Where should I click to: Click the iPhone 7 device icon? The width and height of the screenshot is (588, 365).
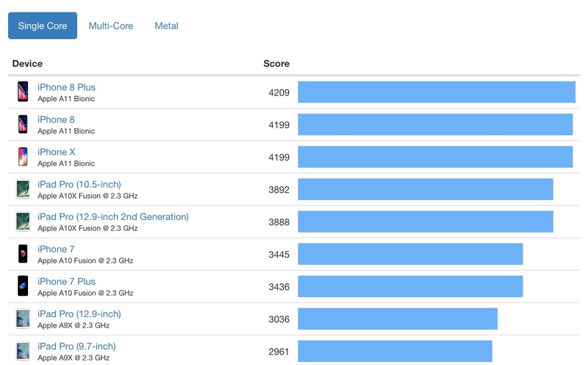(23, 254)
